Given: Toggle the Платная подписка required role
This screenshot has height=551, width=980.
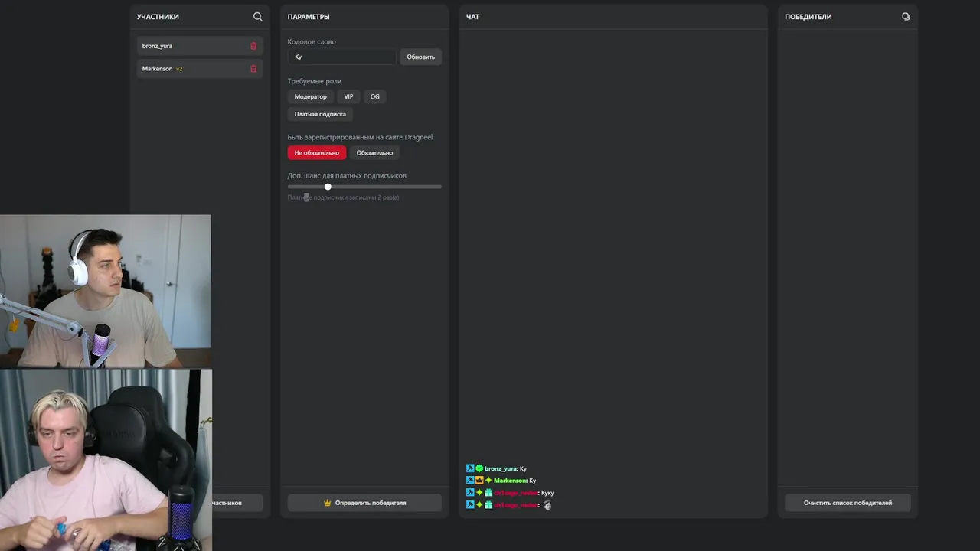Looking at the screenshot, I should pos(320,114).
